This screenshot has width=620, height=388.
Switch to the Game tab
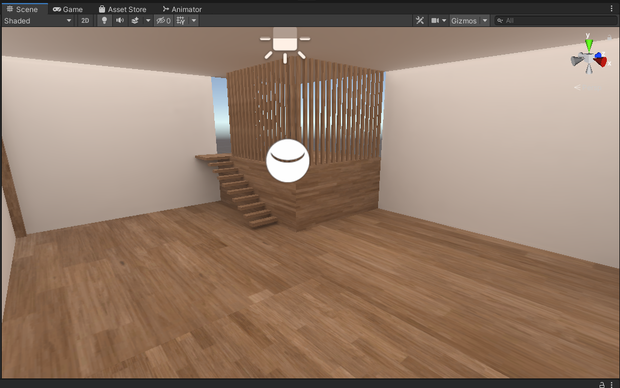(68, 9)
